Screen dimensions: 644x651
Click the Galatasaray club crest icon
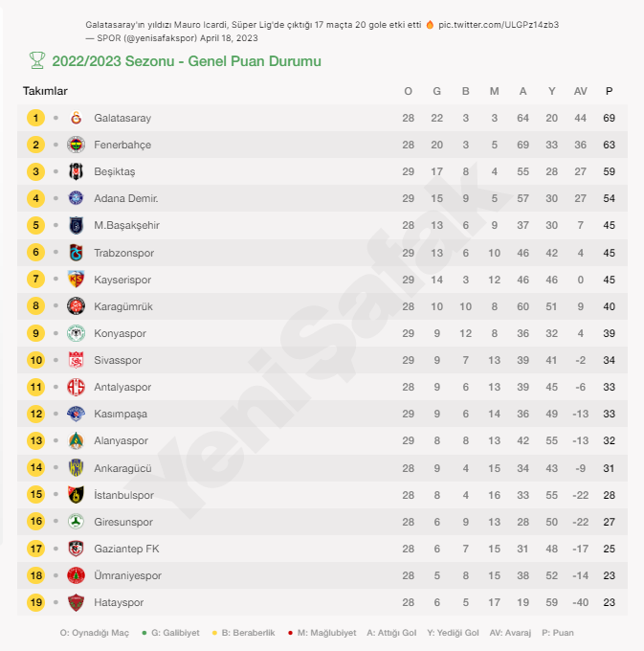(x=76, y=118)
